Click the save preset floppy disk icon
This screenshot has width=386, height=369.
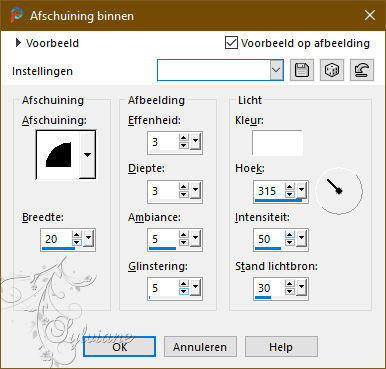tap(302, 70)
